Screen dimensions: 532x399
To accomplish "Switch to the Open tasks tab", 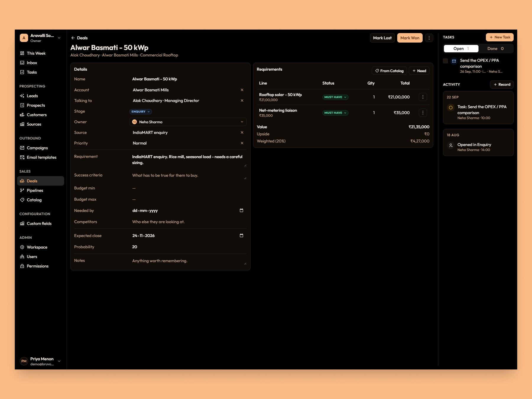I will (461, 48).
